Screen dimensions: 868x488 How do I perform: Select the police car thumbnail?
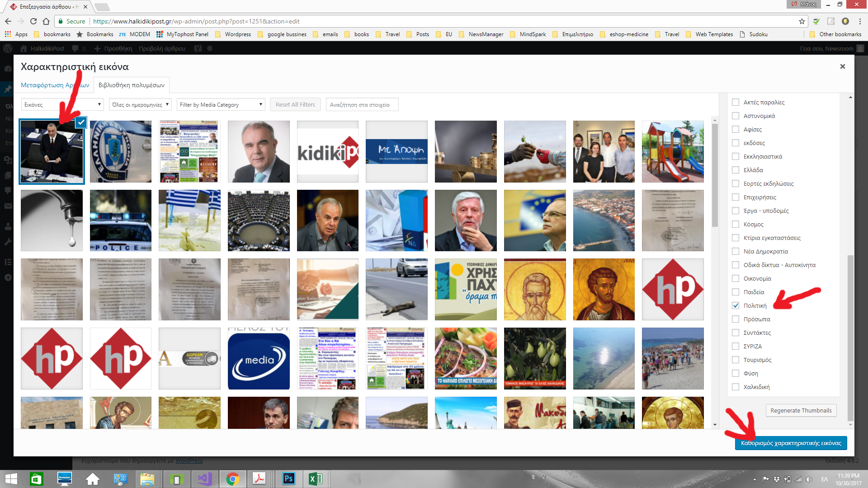pyautogui.click(x=121, y=221)
